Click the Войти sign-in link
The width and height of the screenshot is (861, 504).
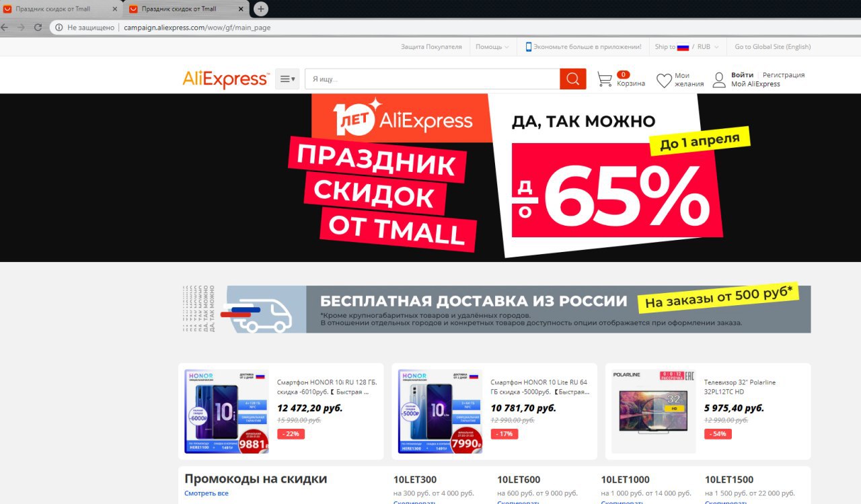pyautogui.click(x=743, y=75)
